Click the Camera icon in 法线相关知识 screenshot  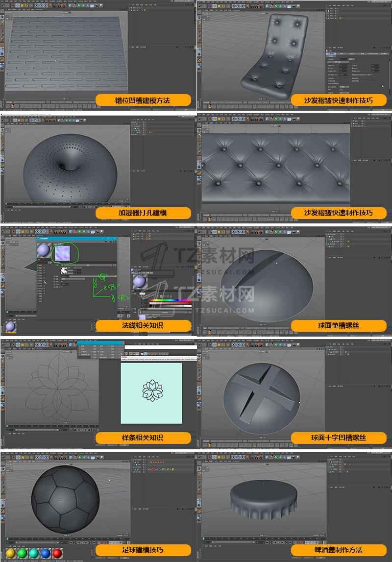(97, 232)
